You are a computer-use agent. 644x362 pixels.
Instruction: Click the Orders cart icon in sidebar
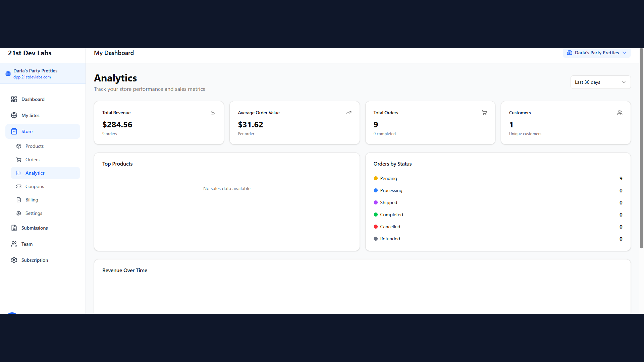click(19, 160)
